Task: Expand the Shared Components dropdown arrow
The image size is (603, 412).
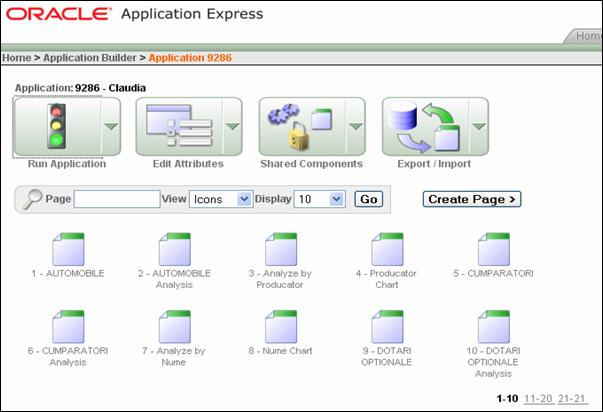Action: coord(355,127)
